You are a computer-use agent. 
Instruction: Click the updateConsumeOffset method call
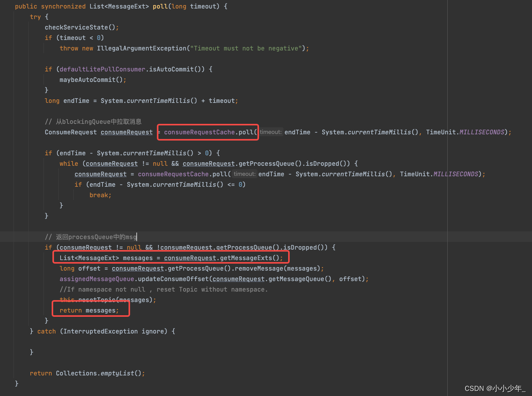pos(173,279)
